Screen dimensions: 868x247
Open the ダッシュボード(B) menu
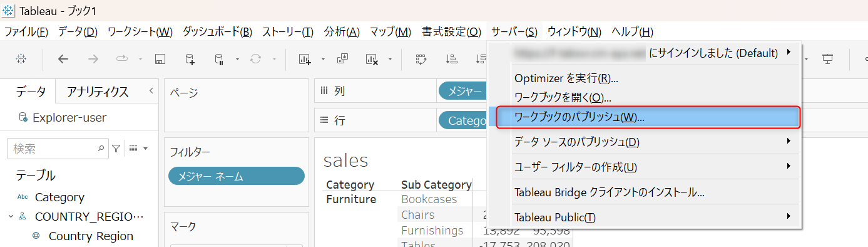click(x=217, y=31)
